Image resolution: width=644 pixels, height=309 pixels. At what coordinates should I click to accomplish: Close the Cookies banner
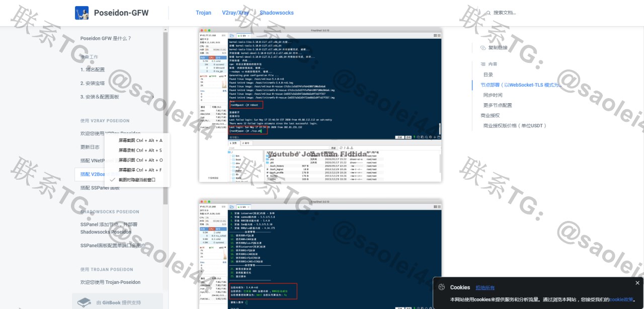[637, 283]
